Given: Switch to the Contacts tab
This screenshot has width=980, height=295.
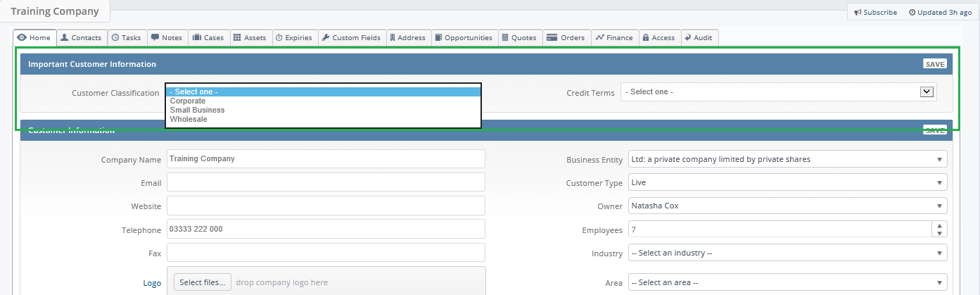Looking at the screenshot, I should pos(81,37).
